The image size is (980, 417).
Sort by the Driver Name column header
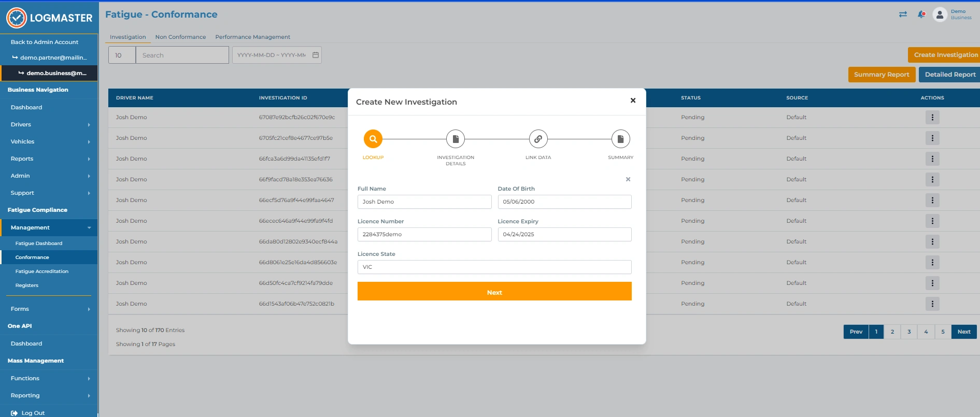[135, 98]
